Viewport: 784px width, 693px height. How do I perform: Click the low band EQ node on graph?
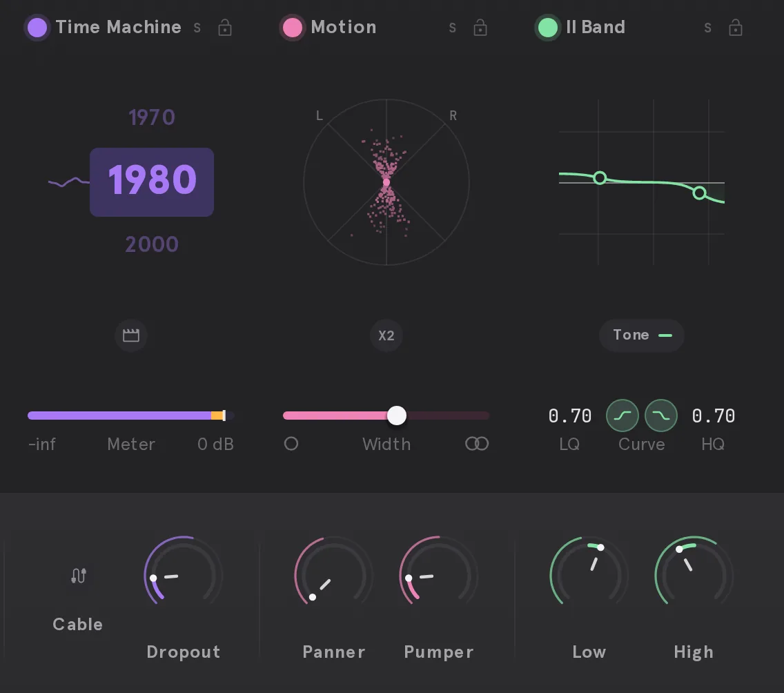(600, 177)
